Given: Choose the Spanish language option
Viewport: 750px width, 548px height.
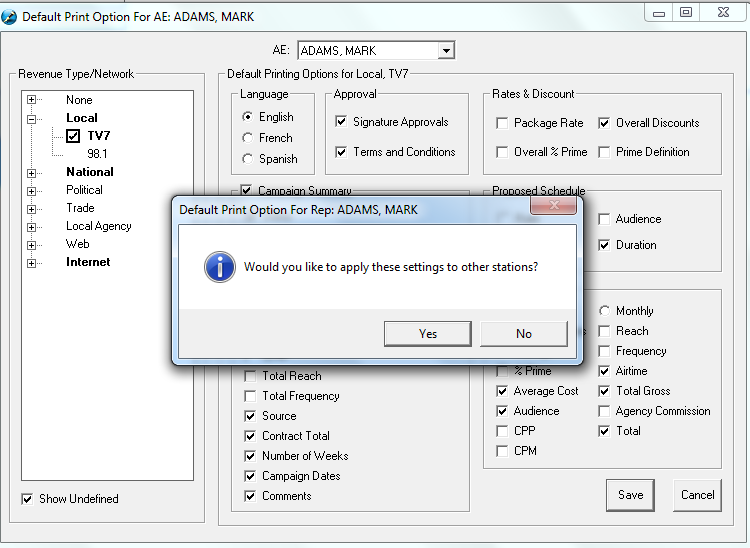Looking at the screenshot, I should [x=248, y=159].
